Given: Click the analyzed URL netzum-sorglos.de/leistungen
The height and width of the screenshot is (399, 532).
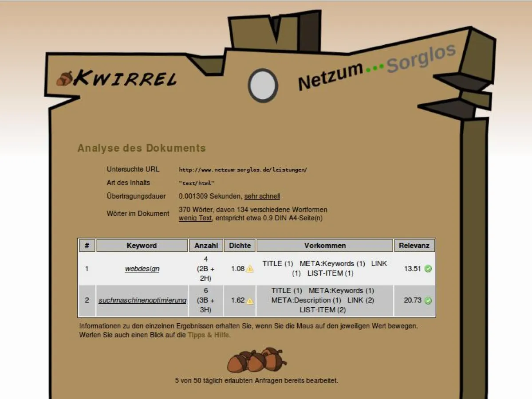Looking at the screenshot, I should [x=243, y=169].
